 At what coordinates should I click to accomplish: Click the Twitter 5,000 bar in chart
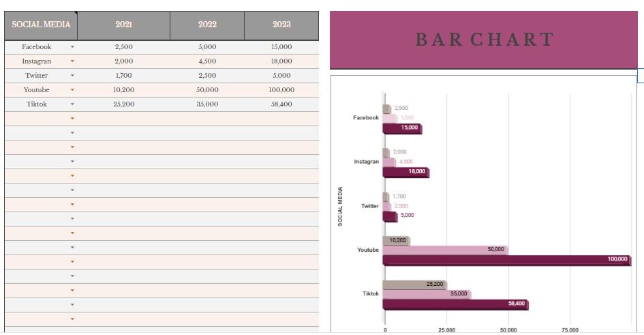pos(390,216)
